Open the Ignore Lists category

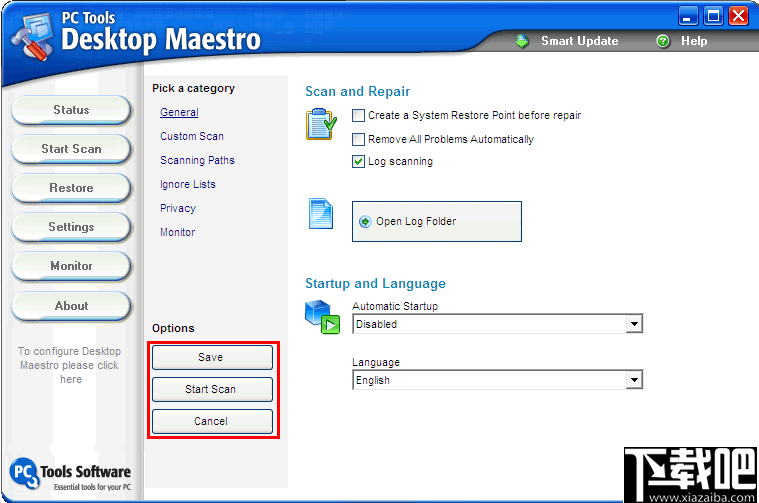coord(188,184)
